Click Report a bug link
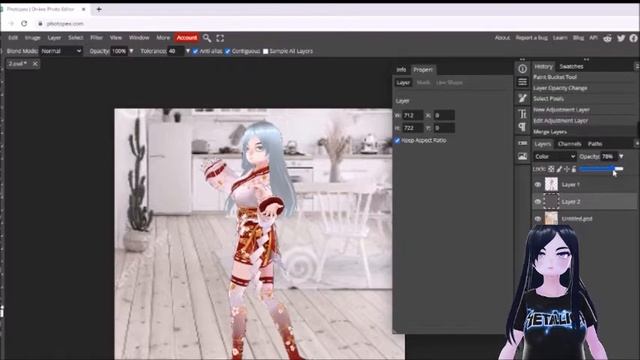This screenshot has width=640, height=360. (x=531, y=38)
